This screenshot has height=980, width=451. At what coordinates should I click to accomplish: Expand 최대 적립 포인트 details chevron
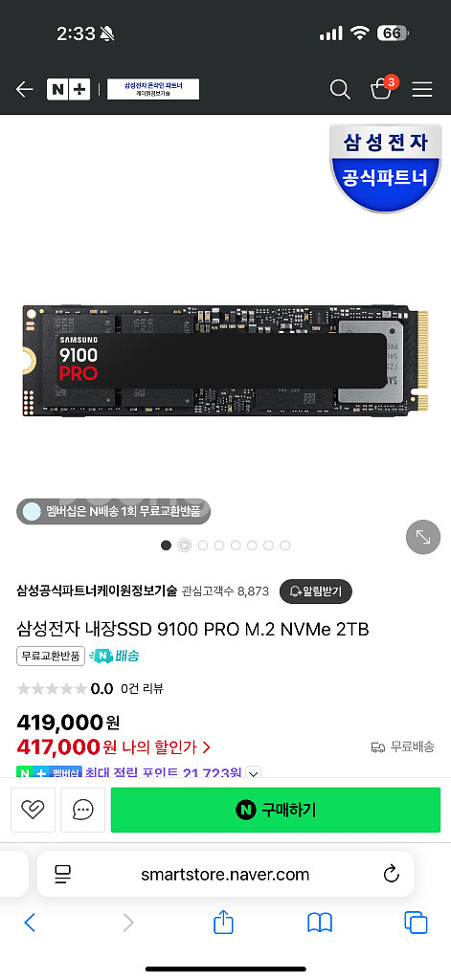pyautogui.click(x=254, y=773)
